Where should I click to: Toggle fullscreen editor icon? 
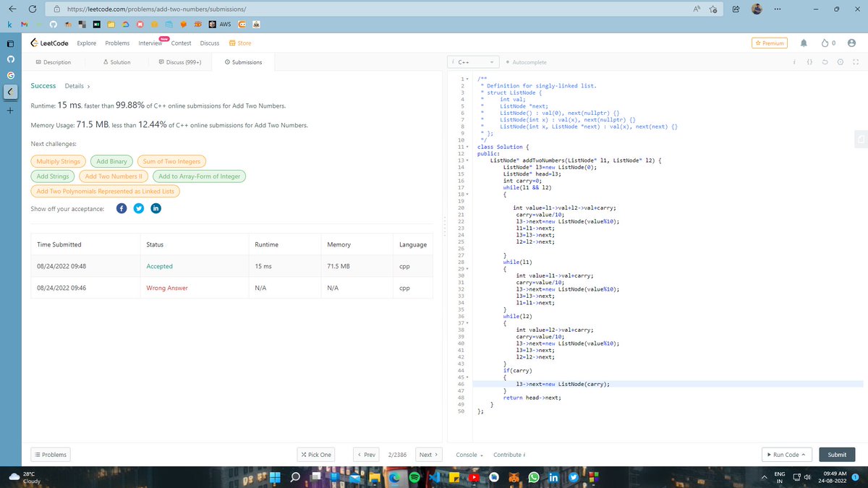(855, 62)
